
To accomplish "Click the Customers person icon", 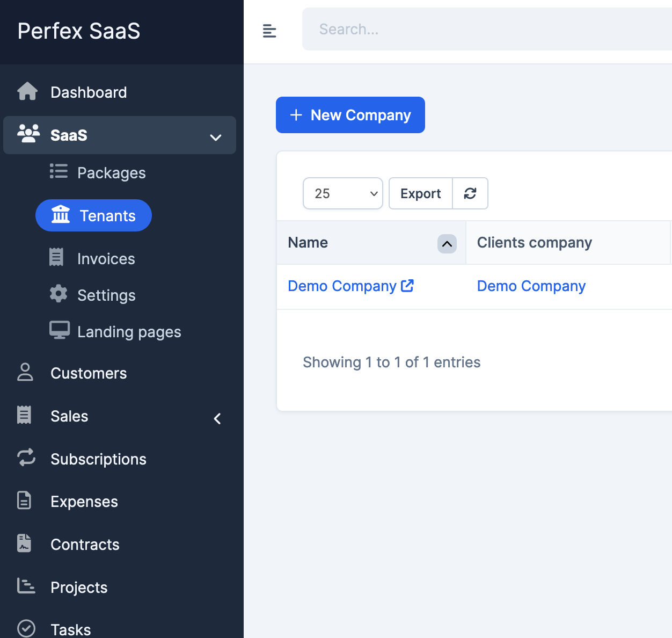I will (x=25, y=372).
